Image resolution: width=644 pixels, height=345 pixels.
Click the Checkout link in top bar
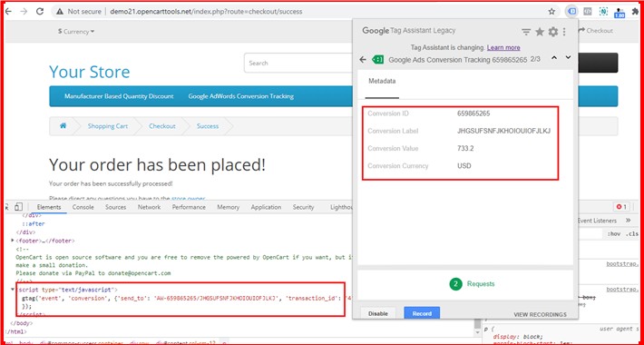point(596,31)
